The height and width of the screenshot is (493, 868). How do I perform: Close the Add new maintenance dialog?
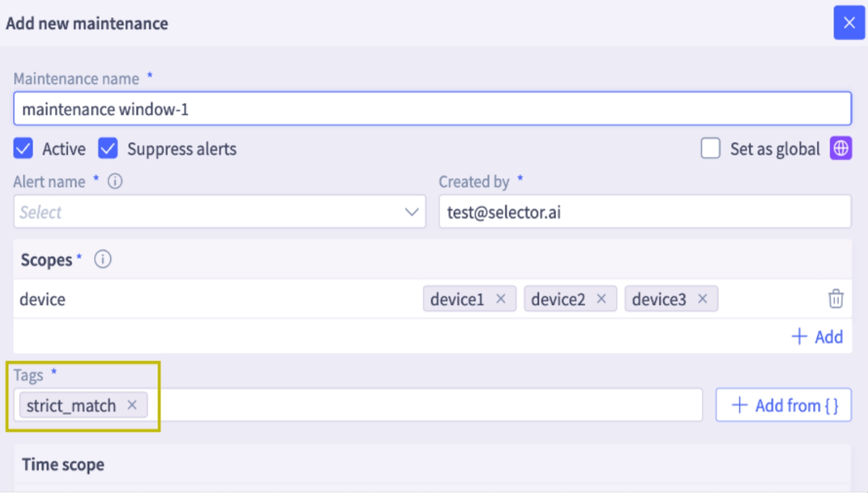[x=849, y=23]
